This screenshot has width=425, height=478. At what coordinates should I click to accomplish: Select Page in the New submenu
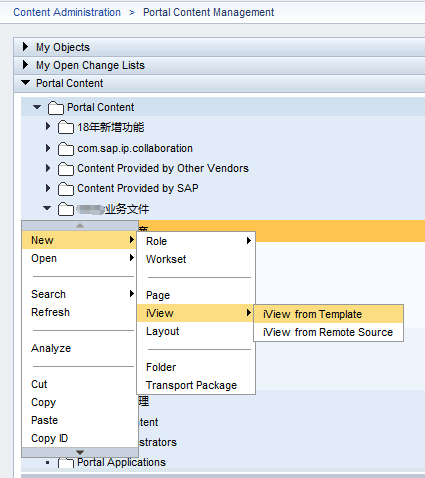(x=196, y=295)
